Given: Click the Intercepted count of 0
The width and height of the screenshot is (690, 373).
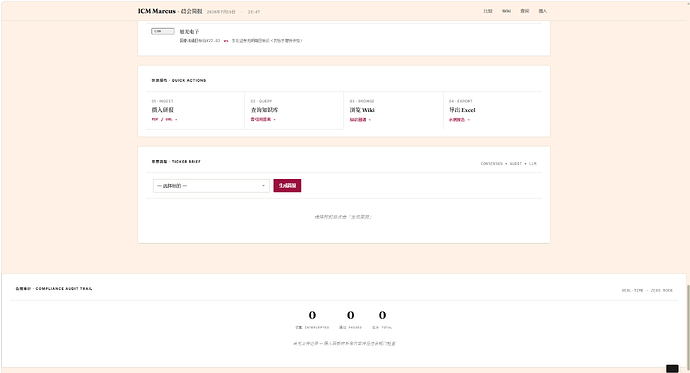Looking at the screenshot, I should coord(312,315).
